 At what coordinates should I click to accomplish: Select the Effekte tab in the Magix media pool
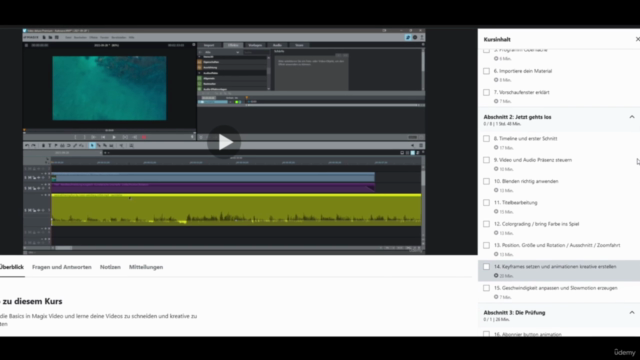coord(233,45)
